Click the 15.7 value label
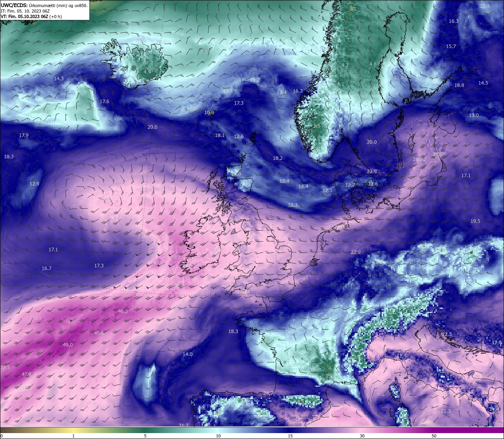 451,46
